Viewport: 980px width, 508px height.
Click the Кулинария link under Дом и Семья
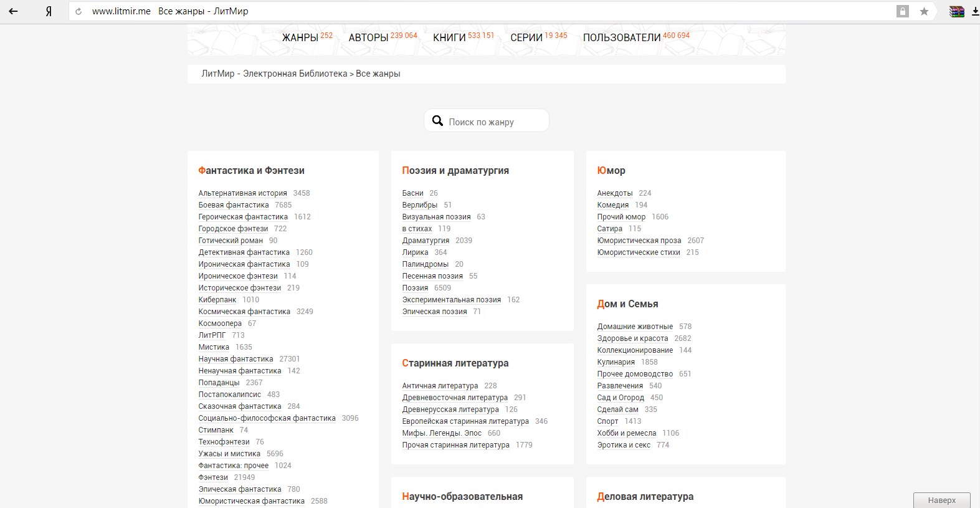pos(616,362)
